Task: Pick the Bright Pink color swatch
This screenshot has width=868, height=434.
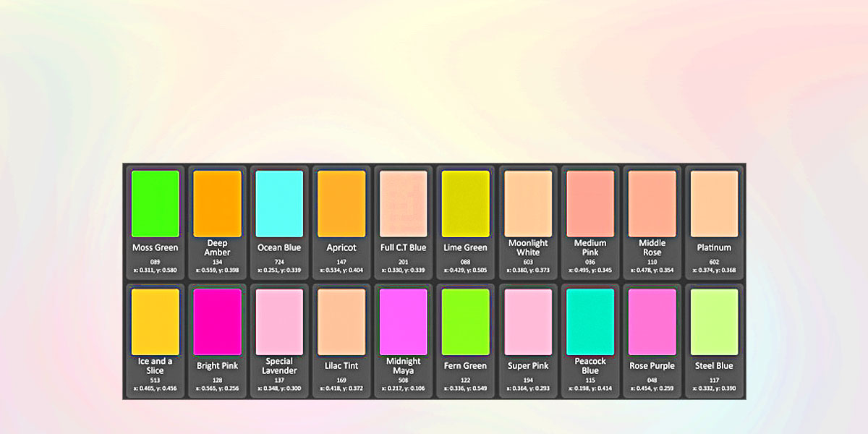Action: click(217, 322)
